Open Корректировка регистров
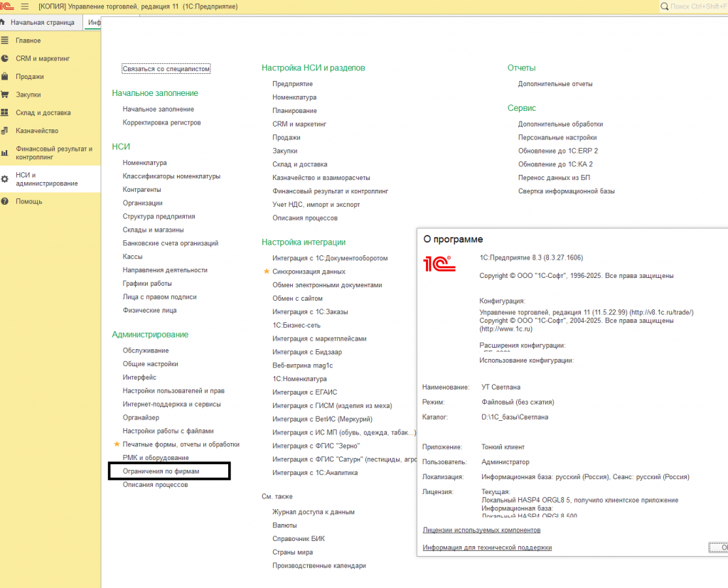The image size is (728, 588). [x=161, y=122]
